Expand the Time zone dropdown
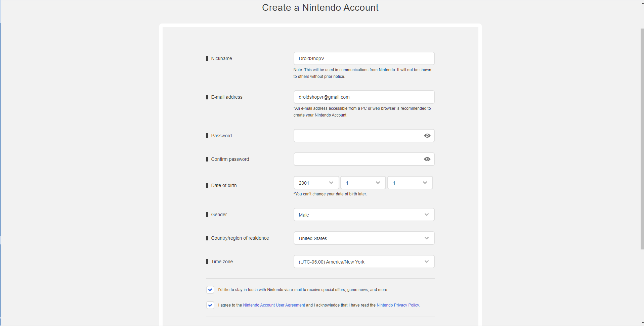This screenshot has height=326, width=644. point(364,262)
